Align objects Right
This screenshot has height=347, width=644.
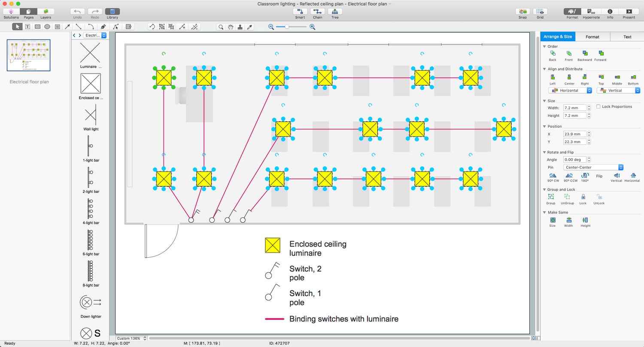(585, 79)
